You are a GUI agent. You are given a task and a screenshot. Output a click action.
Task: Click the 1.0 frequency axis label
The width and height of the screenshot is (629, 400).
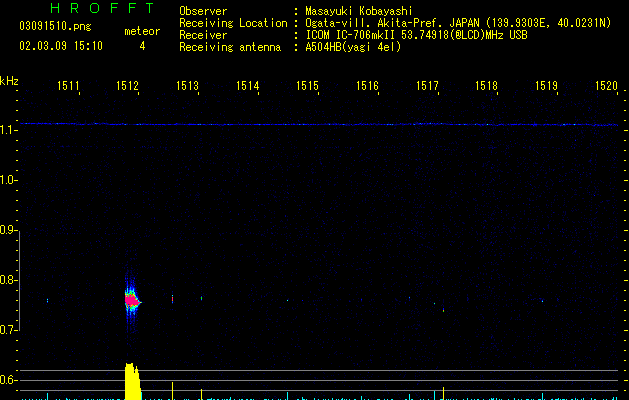[8, 180]
